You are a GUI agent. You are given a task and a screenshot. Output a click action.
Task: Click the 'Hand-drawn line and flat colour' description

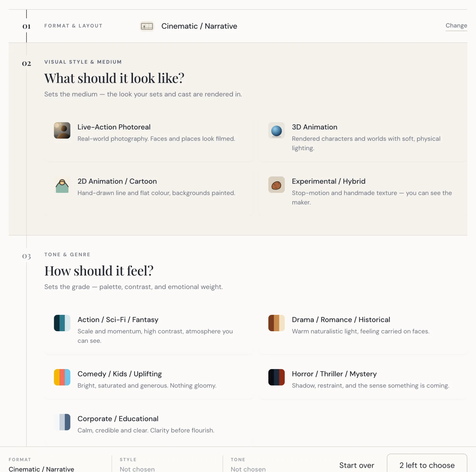(x=156, y=193)
